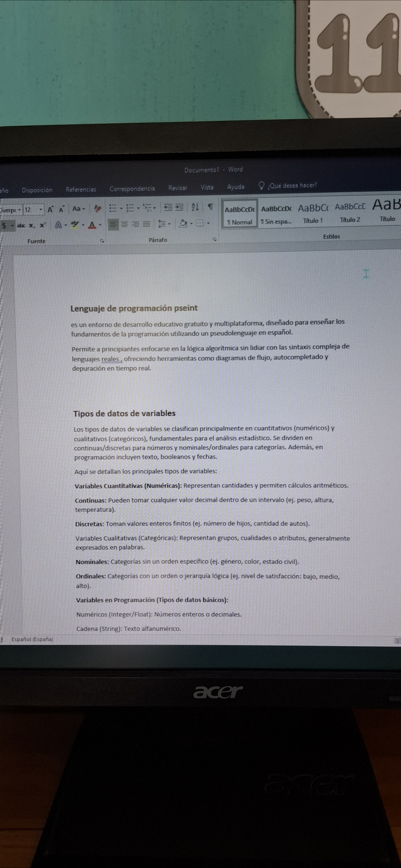Toggle strikethrough (abc) formatting
401x868 pixels.
coord(21,226)
